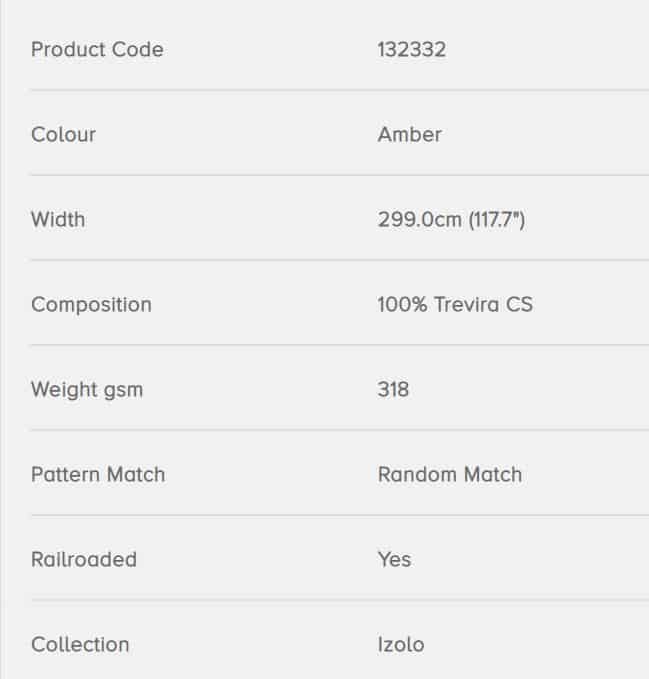Click the Pattern Match label
This screenshot has height=679, width=649.
(98, 474)
